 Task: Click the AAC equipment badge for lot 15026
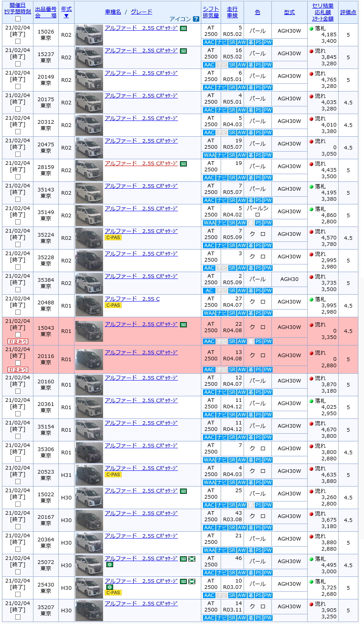[209, 42]
